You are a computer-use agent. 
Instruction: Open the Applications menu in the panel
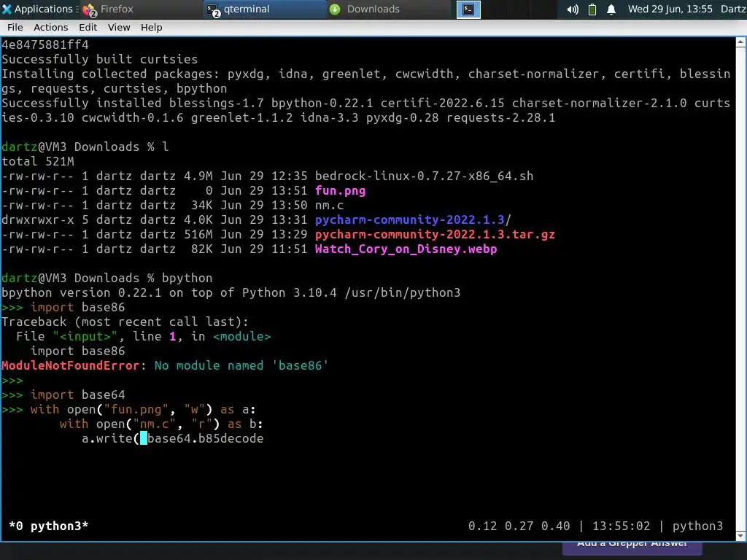click(38, 9)
